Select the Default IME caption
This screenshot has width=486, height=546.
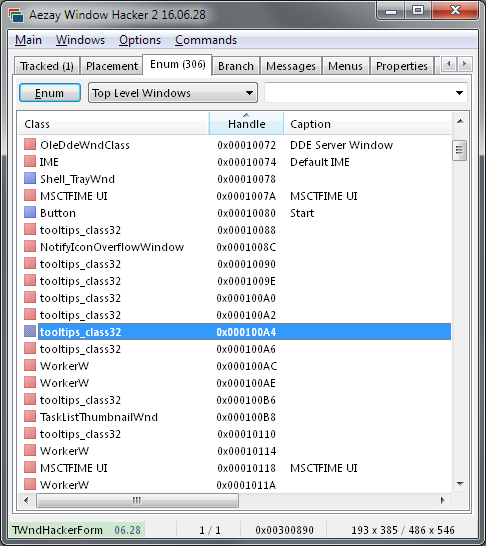(320, 162)
